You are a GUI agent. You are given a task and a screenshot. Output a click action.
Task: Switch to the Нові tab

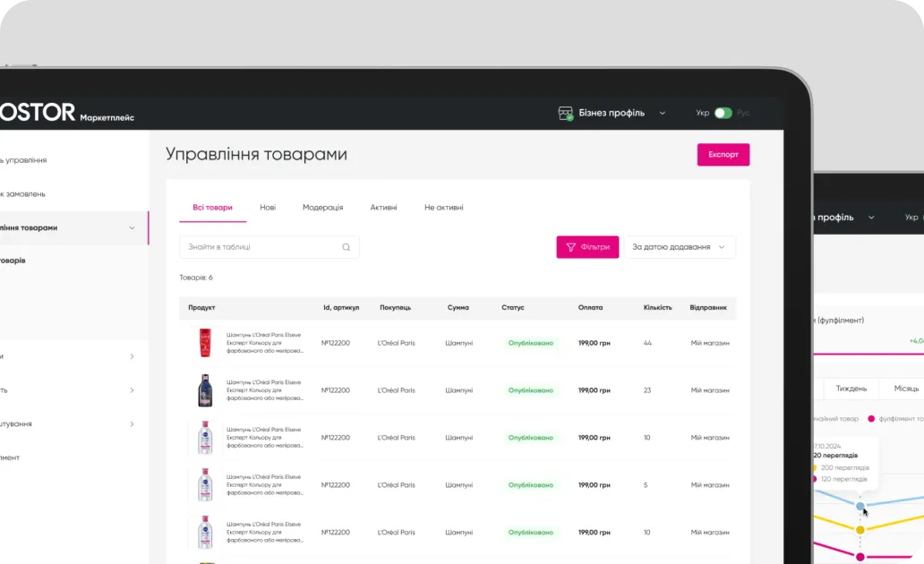point(268,208)
